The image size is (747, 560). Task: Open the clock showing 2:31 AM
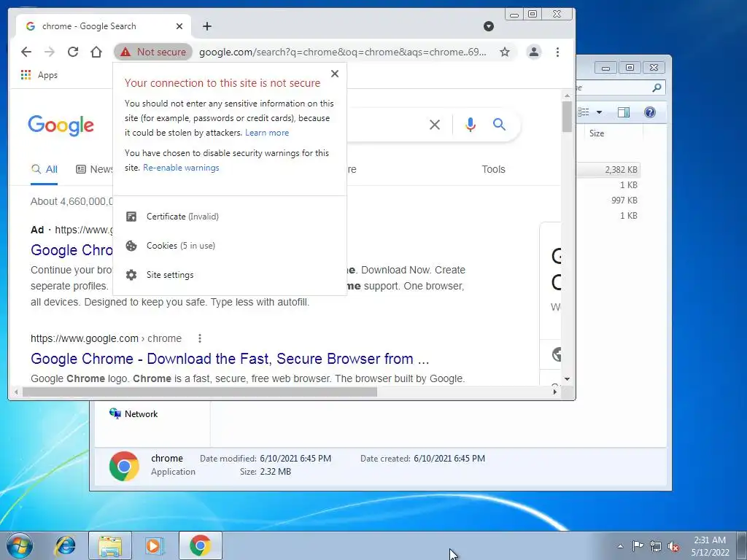point(710,546)
